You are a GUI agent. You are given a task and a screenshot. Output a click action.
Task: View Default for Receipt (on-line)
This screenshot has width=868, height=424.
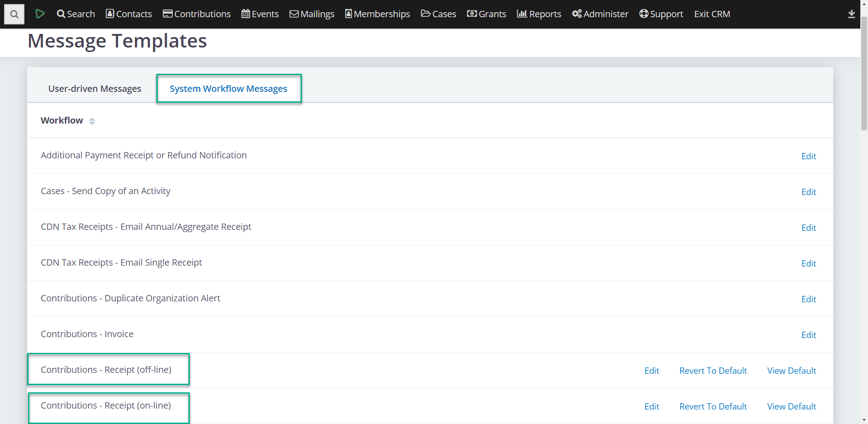pos(792,406)
